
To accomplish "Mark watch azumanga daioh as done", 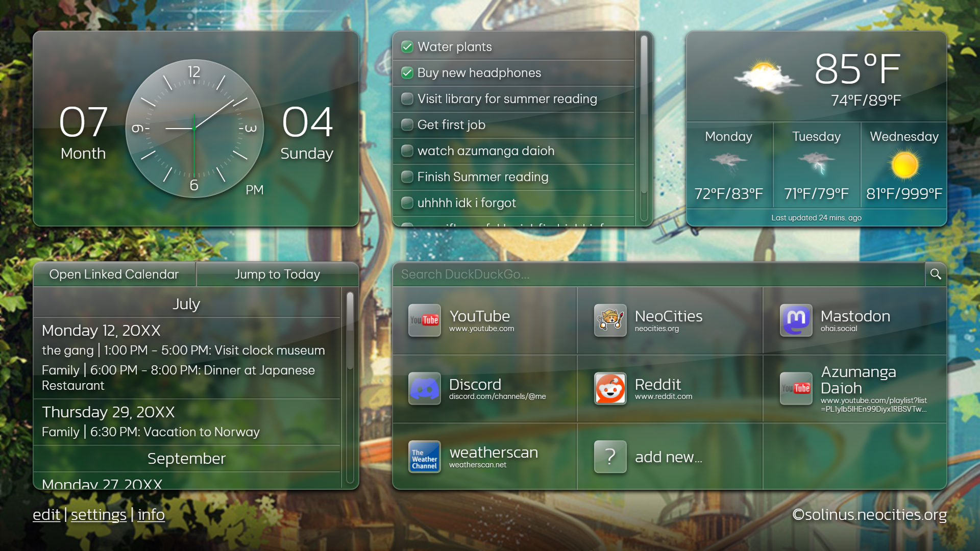I will [407, 151].
